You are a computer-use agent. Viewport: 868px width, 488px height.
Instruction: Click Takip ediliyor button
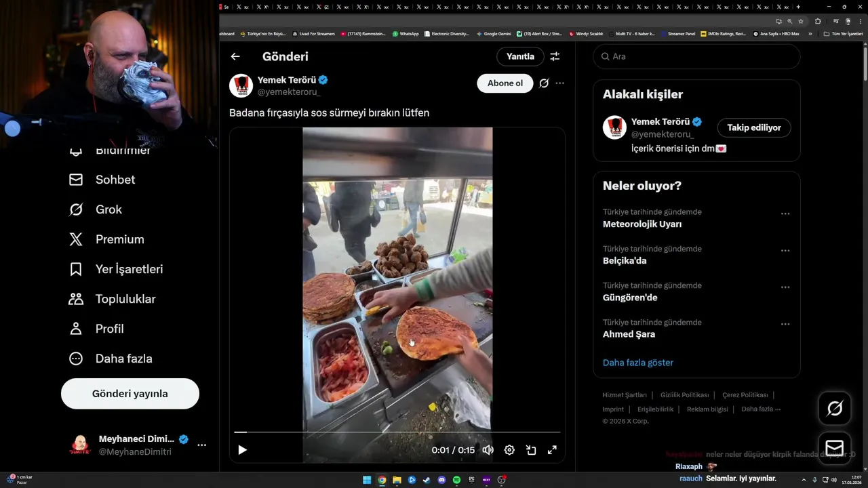[754, 127]
